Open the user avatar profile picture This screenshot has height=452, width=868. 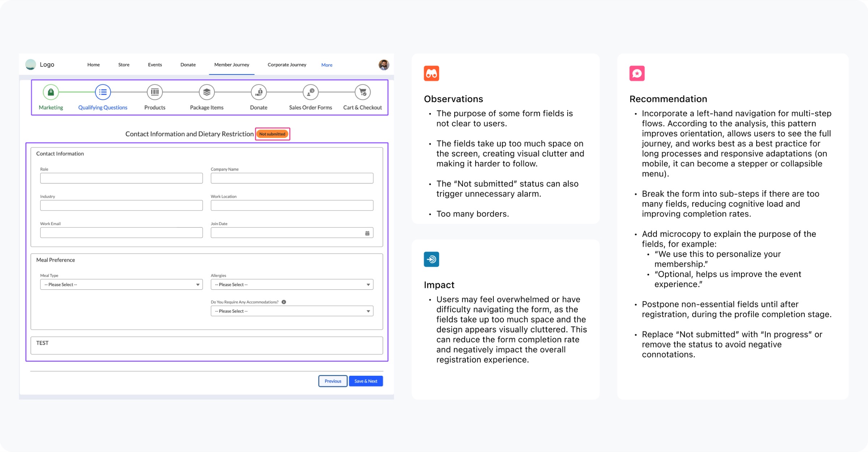click(x=384, y=65)
